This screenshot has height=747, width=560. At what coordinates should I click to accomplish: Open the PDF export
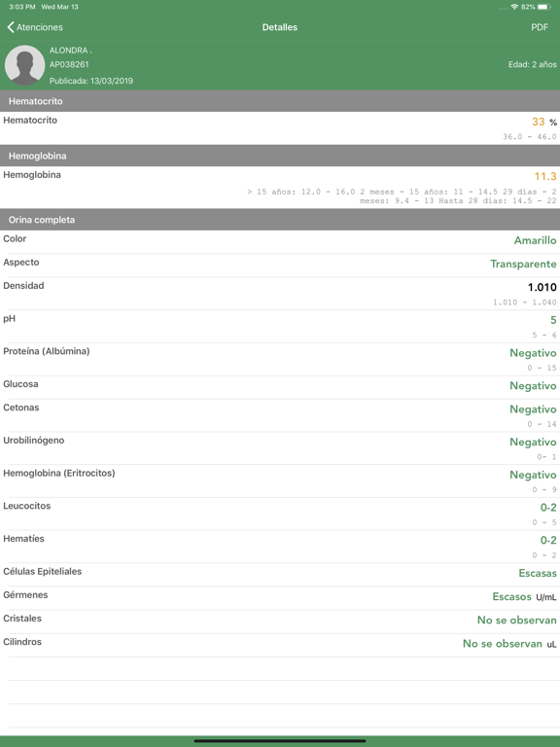(x=540, y=27)
